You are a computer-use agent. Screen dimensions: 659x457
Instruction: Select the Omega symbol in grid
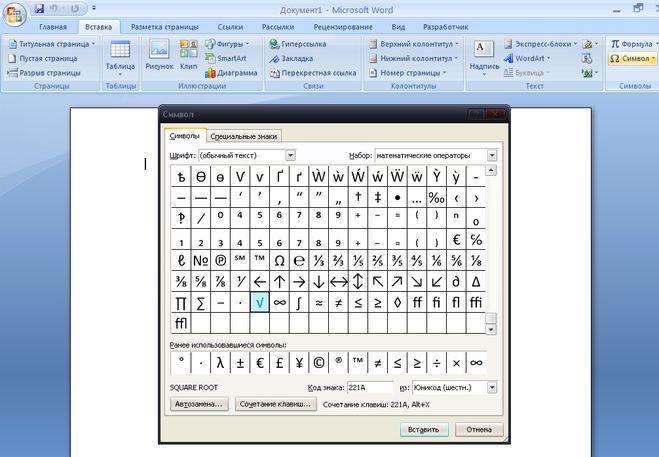click(279, 261)
